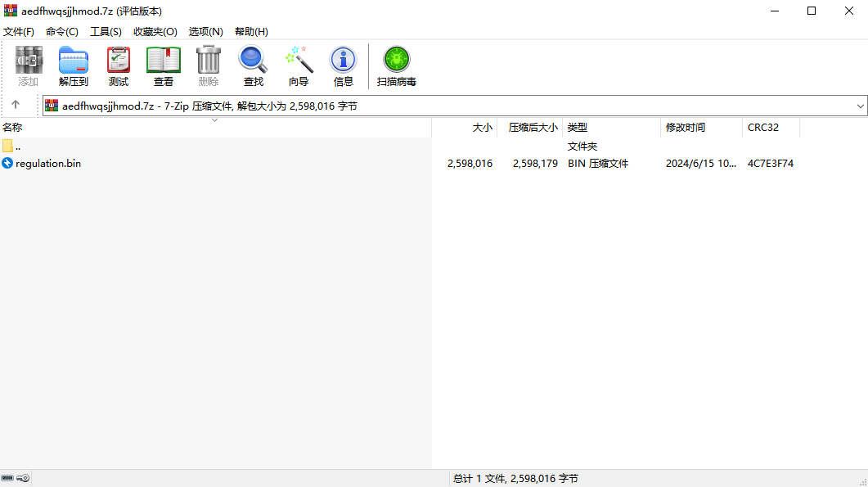Close the WinRAR window
The width and height of the screenshot is (868, 487).
[848, 11]
